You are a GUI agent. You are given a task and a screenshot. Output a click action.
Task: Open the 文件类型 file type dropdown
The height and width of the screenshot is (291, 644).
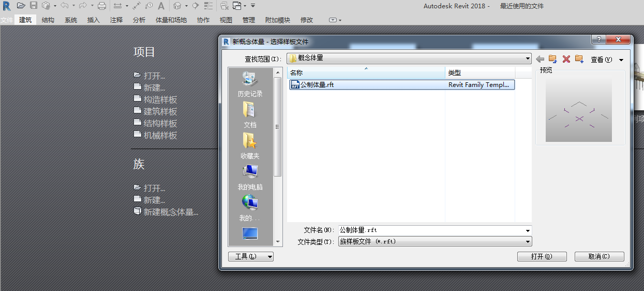(x=528, y=242)
